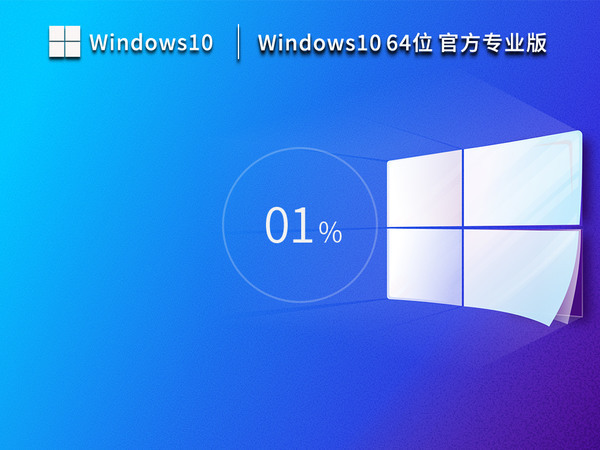Viewport: 600px width, 450px height.
Task: Click the small Windows logo in header
Action: 64,42
